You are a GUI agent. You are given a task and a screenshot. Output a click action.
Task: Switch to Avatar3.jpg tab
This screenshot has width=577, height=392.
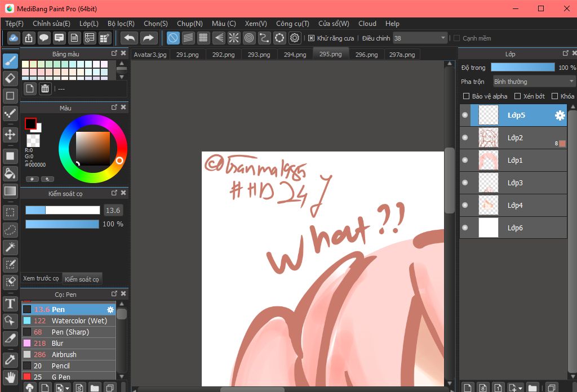(150, 55)
